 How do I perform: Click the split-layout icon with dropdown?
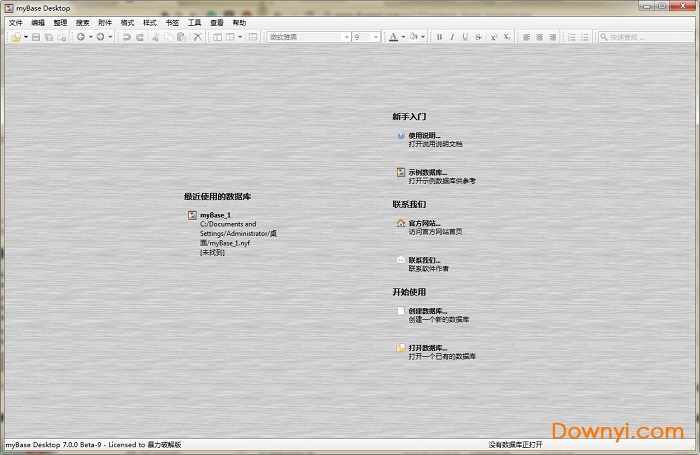pyautogui.click(x=230, y=37)
